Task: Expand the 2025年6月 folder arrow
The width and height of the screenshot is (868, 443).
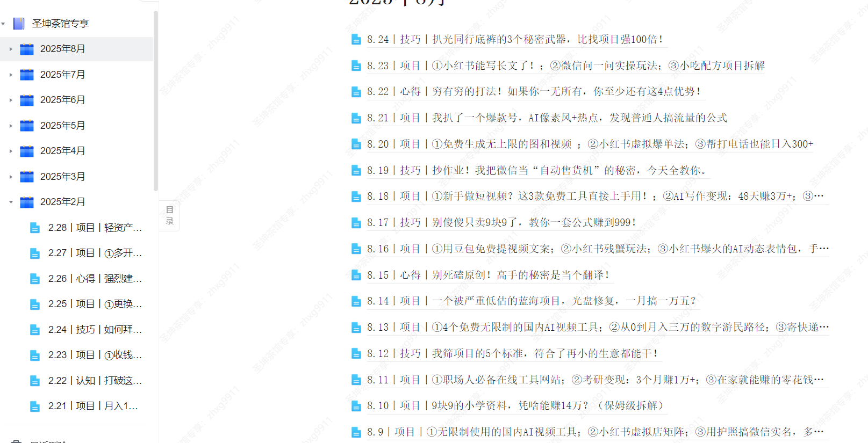Action: 11,100
